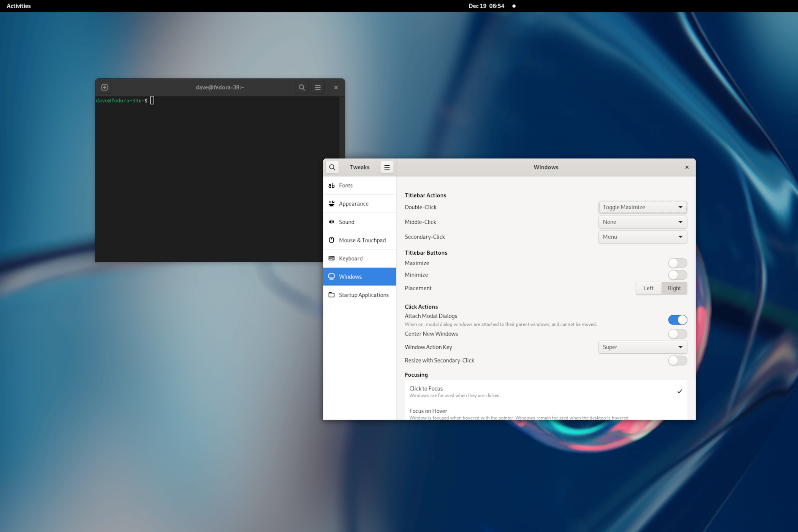The image size is (798, 532).
Task: Open the Middle-Click action dropdown
Action: (x=642, y=222)
